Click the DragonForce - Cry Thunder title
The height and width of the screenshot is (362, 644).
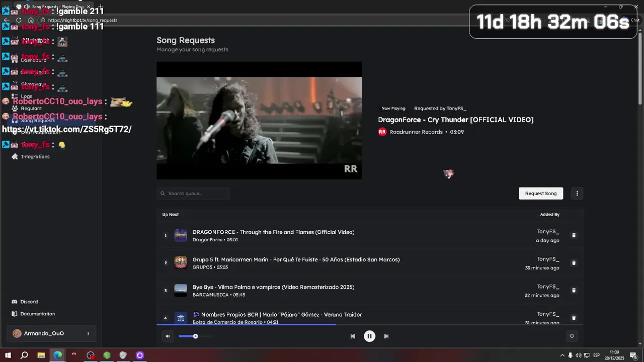click(x=456, y=120)
